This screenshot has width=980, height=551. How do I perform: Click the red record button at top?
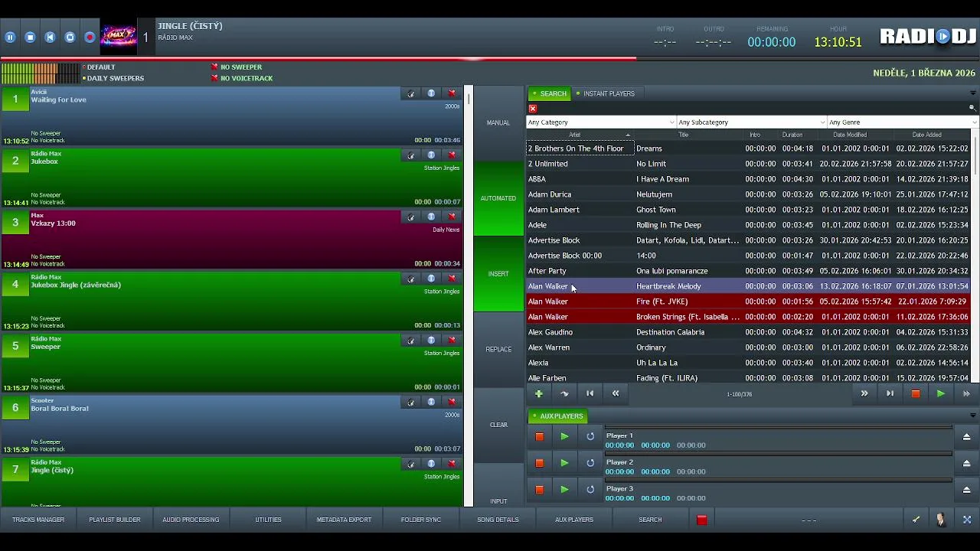[90, 37]
